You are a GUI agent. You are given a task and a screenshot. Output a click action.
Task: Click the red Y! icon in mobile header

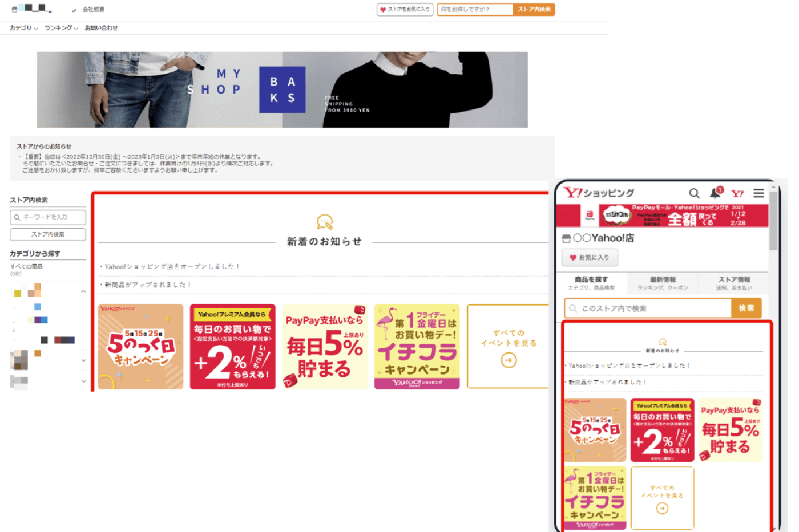(737, 193)
